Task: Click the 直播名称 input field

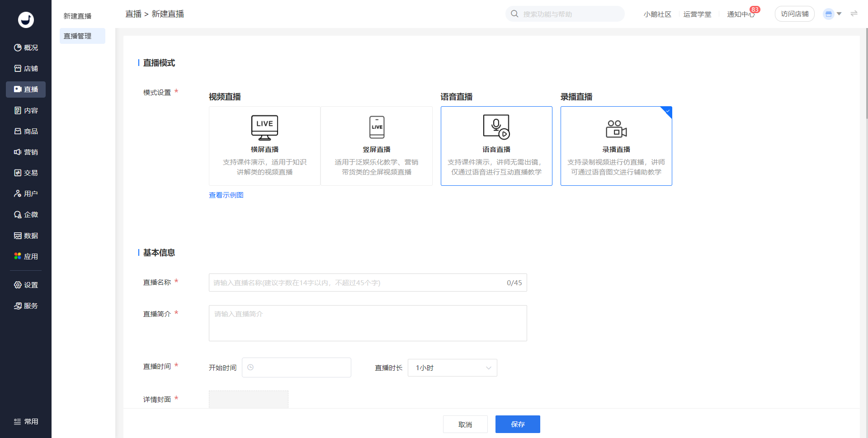Action: pos(357,283)
